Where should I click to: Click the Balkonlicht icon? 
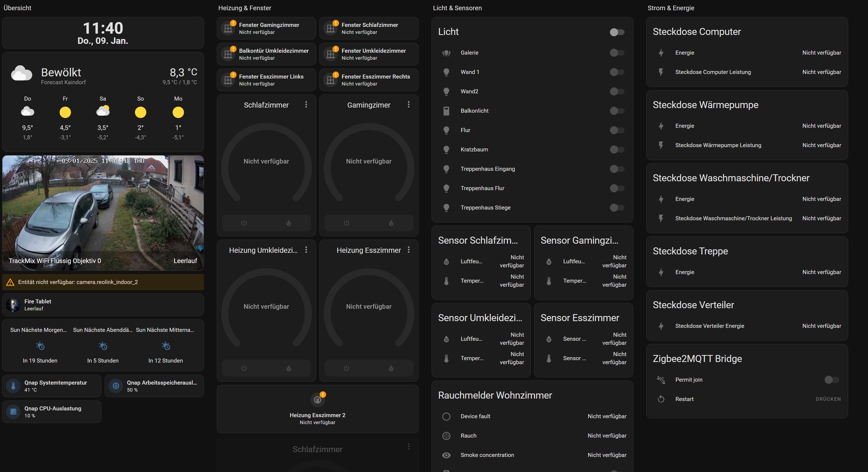point(446,111)
